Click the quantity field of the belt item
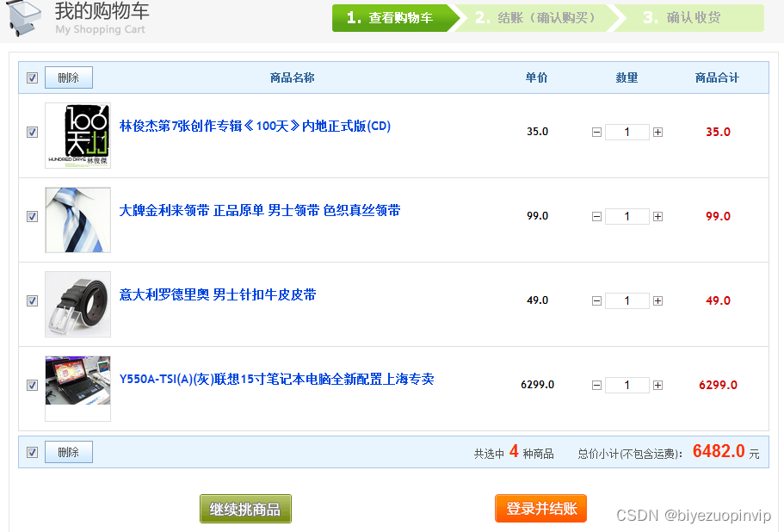The width and height of the screenshot is (784, 532). point(627,301)
